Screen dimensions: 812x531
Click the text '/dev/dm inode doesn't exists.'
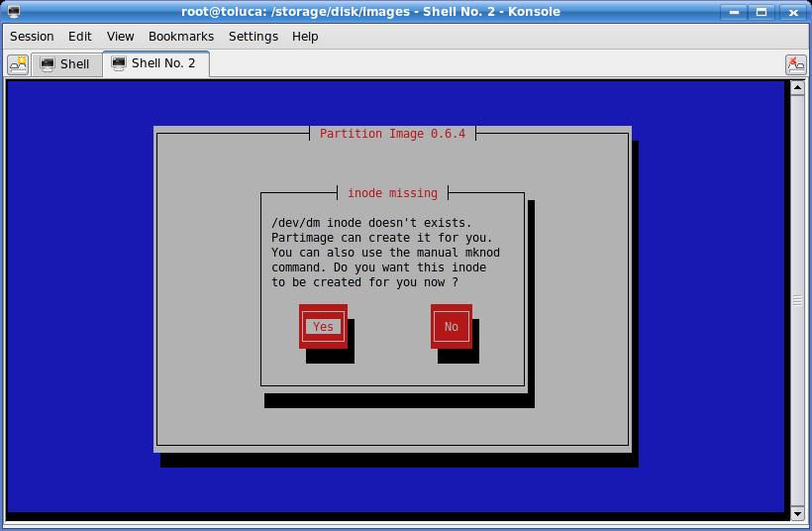click(x=371, y=223)
